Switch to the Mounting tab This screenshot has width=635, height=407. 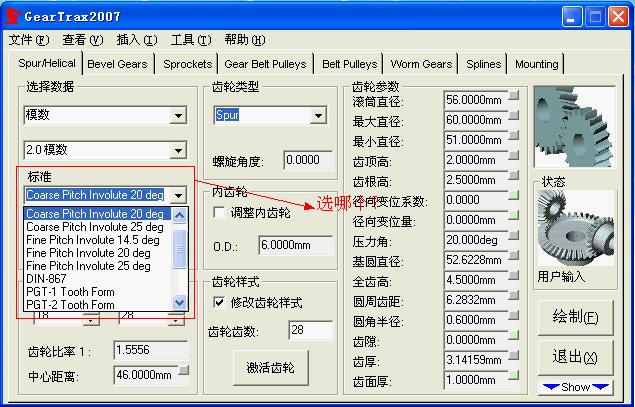click(x=537, y=64)
